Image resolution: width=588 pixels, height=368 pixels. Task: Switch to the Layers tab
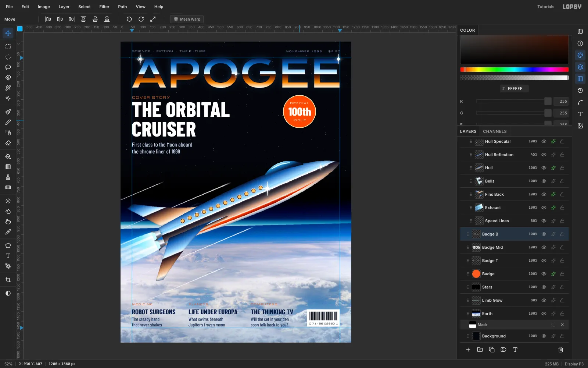[468, 131]
